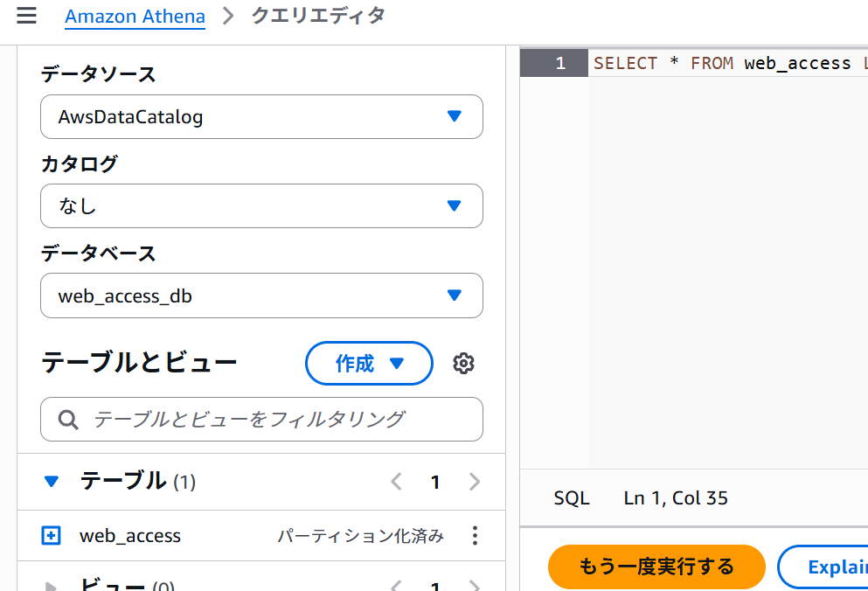Expand the ビュー section
This screenshot has height=591, width=868.
pos(51,586)
